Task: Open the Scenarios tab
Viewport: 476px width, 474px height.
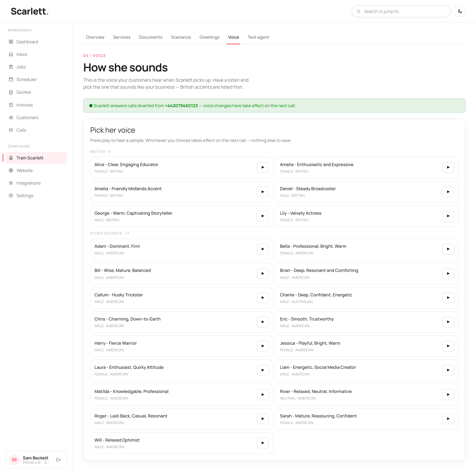Action: pos(181,37)
